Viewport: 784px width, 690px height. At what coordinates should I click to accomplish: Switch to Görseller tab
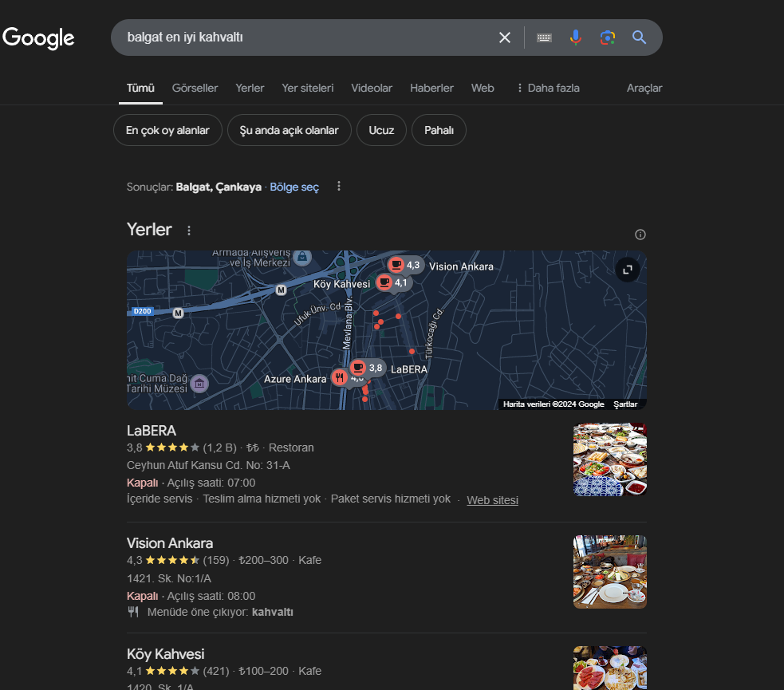click(x=195, y=88)
